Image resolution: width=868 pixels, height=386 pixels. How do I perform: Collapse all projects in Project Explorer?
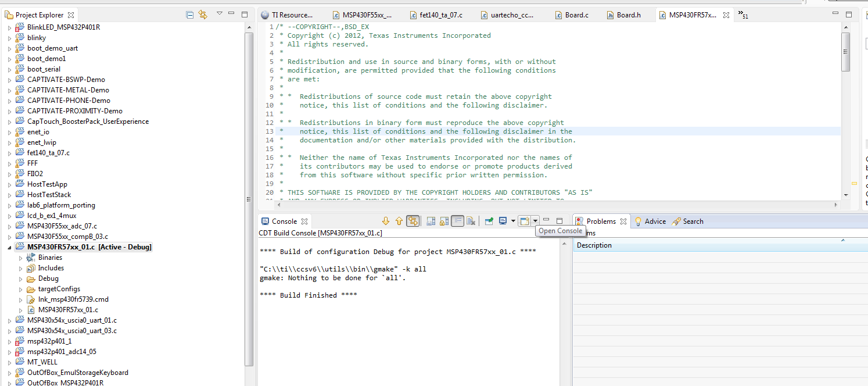(190, 15)
